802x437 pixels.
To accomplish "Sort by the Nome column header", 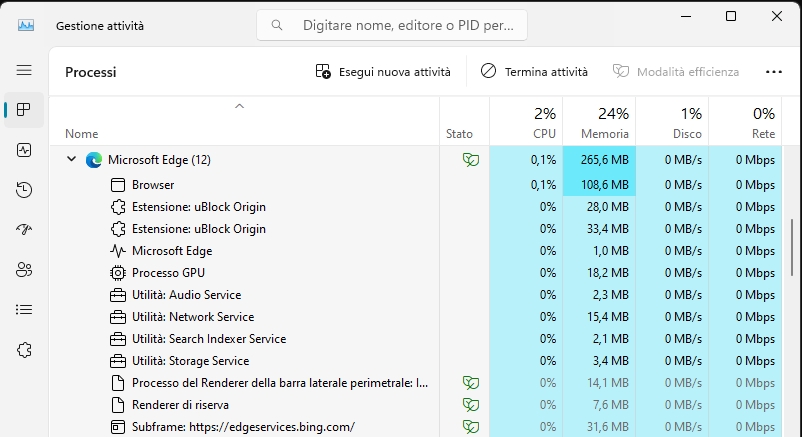I will [x=244, y=121].
